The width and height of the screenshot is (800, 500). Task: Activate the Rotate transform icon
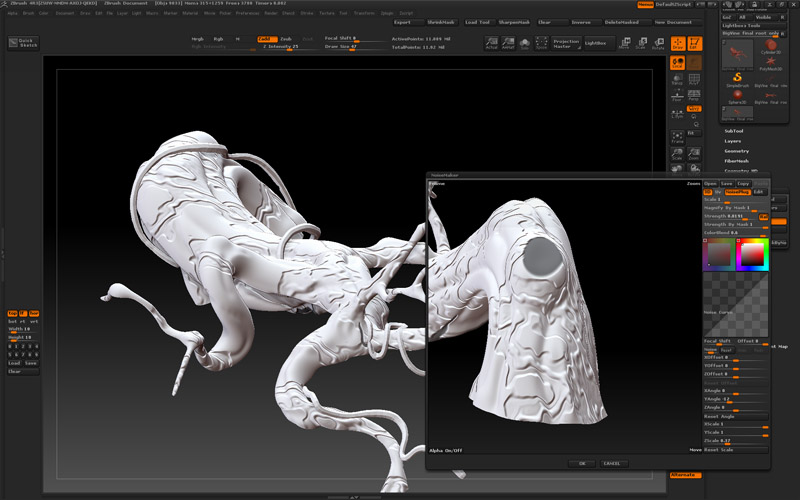point(658,43)
